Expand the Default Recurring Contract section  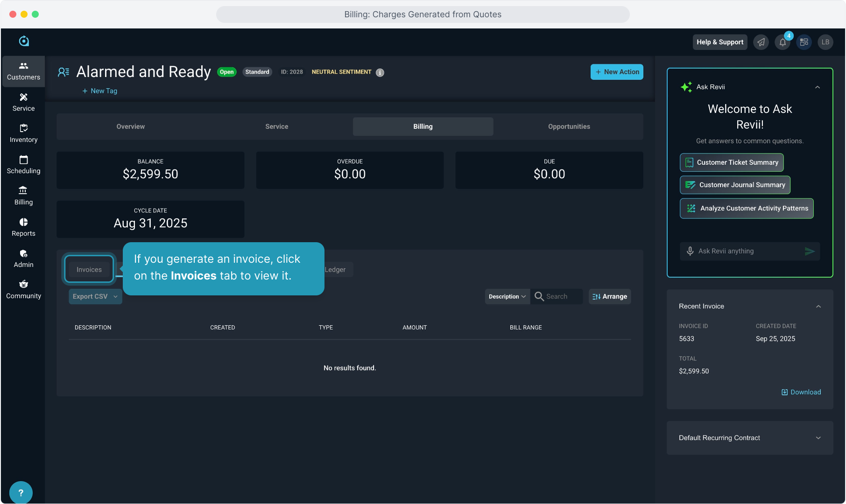point(818,438)
